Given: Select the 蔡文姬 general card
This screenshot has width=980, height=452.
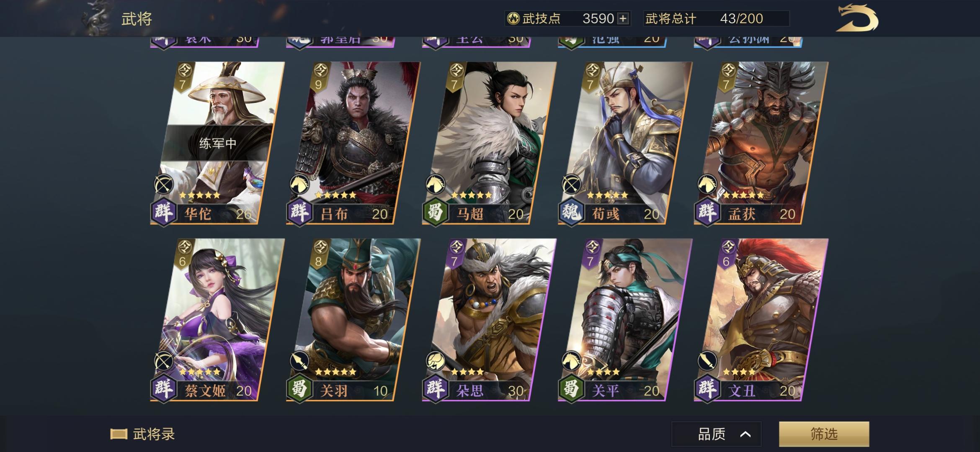Looking at the screenshot, I should (x=217, y=319).
